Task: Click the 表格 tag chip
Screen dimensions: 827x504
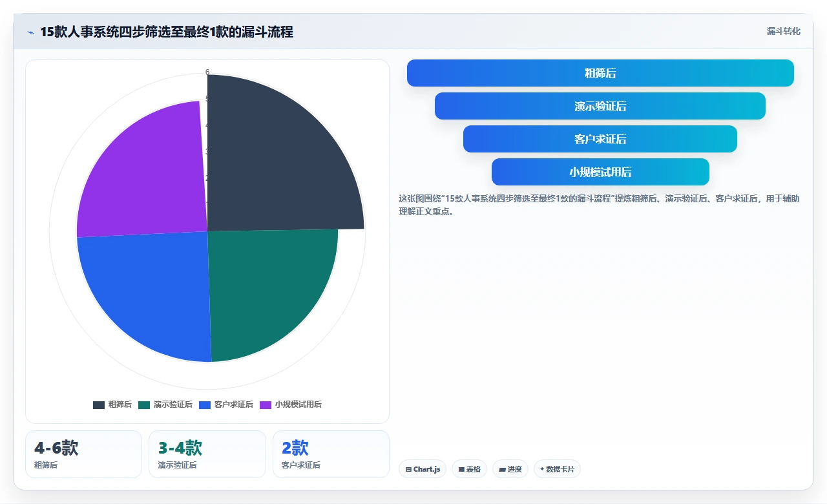Action: (469, 469)
